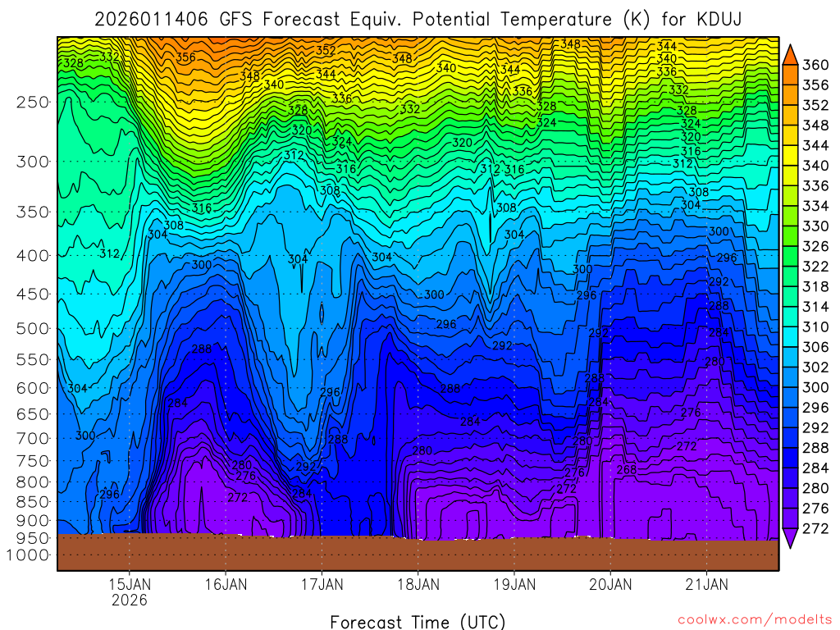The height and width of the screenshot is (630, 840).
Task: Click the 600 pressure axis label
Action: (x=33, y=388)
